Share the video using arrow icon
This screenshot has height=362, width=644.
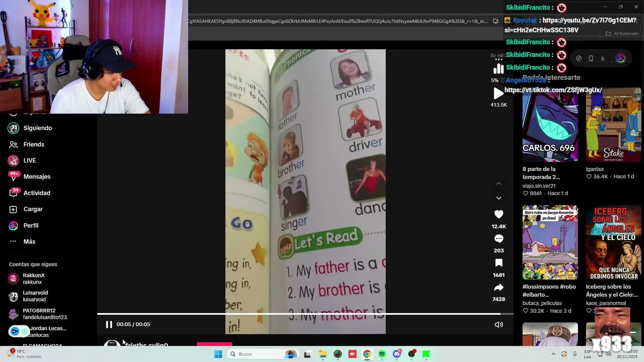499,288
